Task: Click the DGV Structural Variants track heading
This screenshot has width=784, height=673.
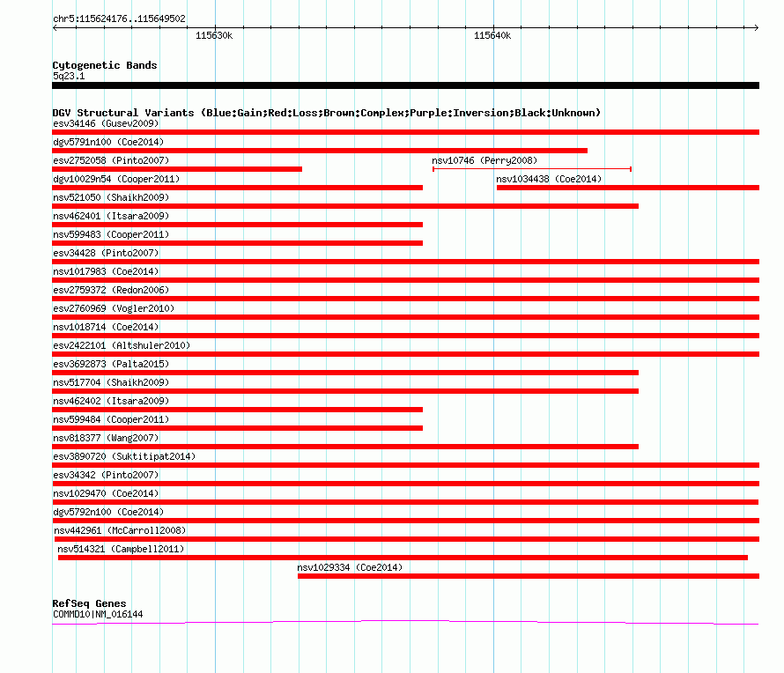Action: [x=327, y=113]
